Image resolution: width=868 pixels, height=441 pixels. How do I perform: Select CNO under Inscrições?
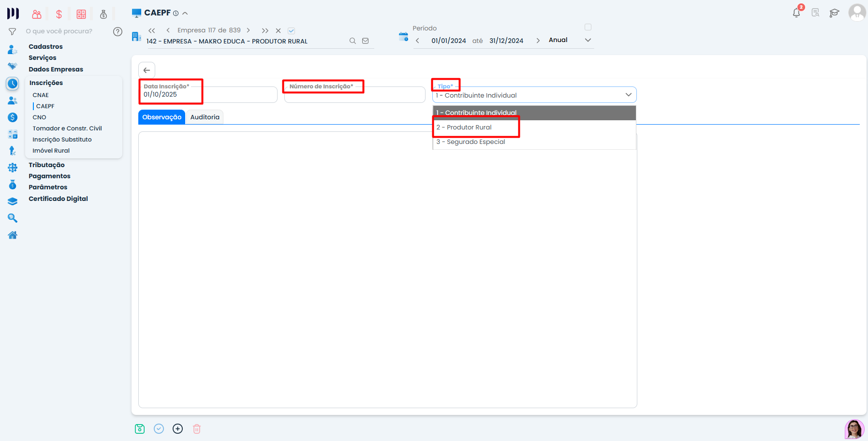(39, 117)
